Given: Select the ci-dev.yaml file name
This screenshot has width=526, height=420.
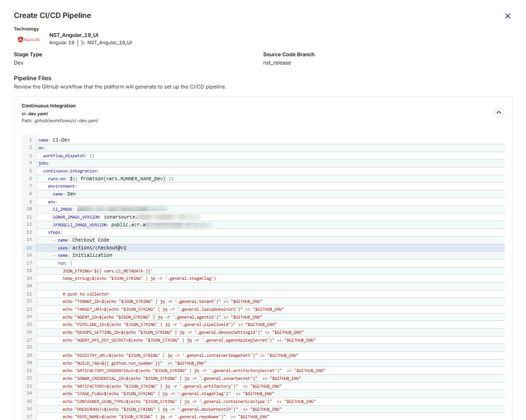Looking at the screenshot, I should pyautogui.click(x=35, y=113).
